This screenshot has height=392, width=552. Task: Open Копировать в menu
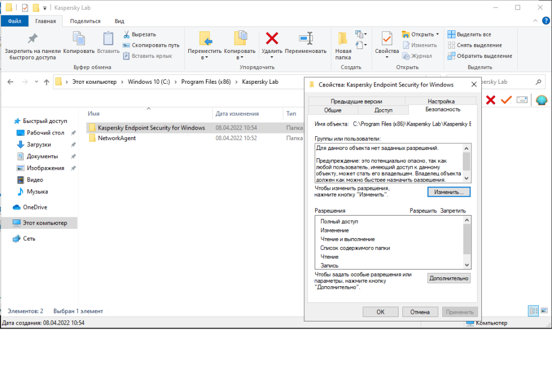(x=240, y=46)
